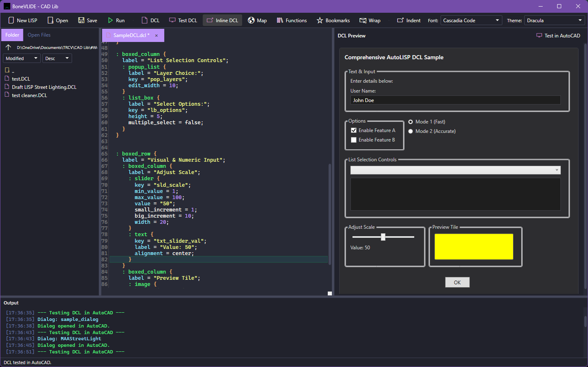The image size is (588, 367).
Task: Click the Functions books icon
Action: 280,20
